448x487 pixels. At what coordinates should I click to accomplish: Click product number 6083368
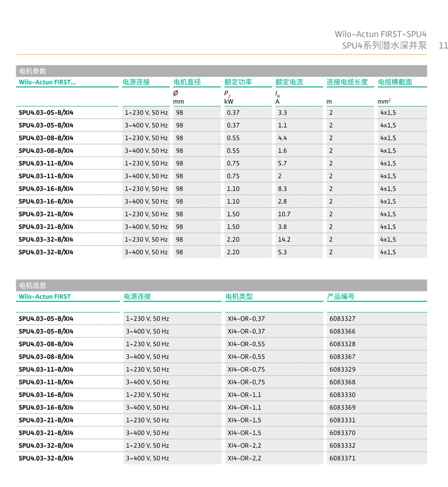pyautogui.click(x=342, y=382)
